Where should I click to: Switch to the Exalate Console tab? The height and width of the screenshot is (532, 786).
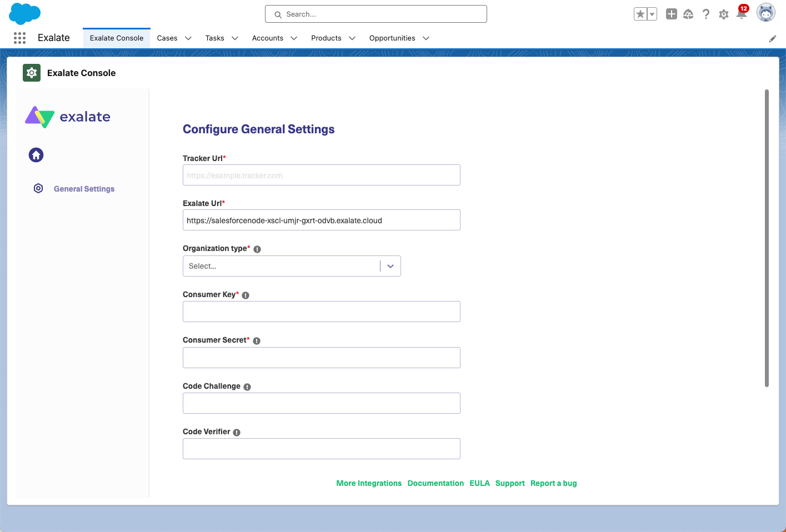tap(117, 38)
